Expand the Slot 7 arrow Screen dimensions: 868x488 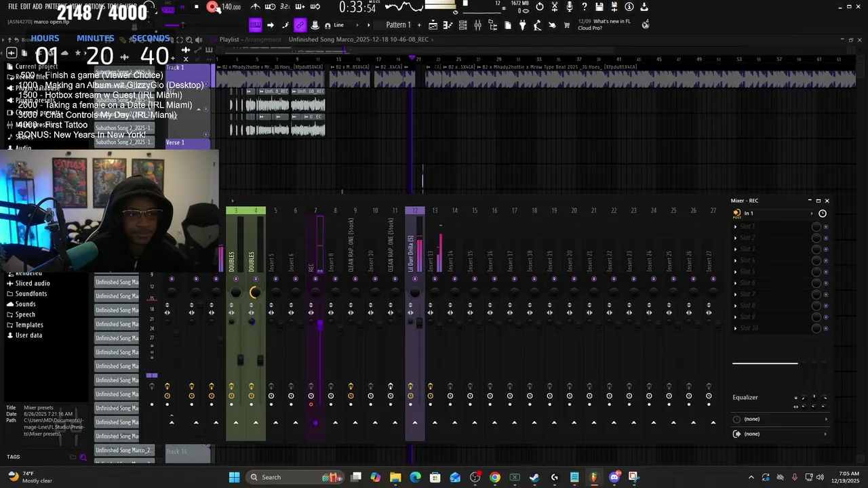point(736,294)
